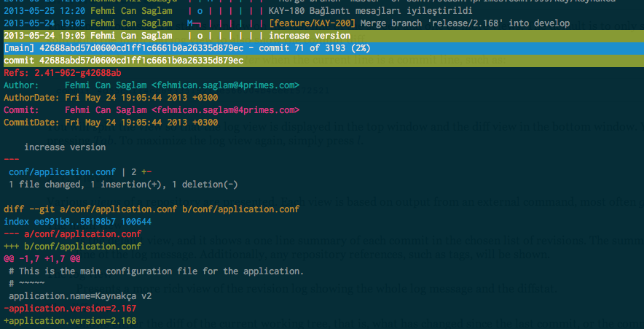644x329 pixels.
Task: Select the Merge branch 'release/2.168' commit row
Action: click(322, 23)
